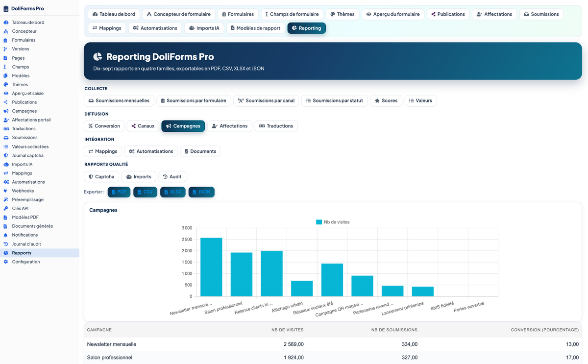
Task: Open the Modèles de rapport tab
Action: point(256,28)
